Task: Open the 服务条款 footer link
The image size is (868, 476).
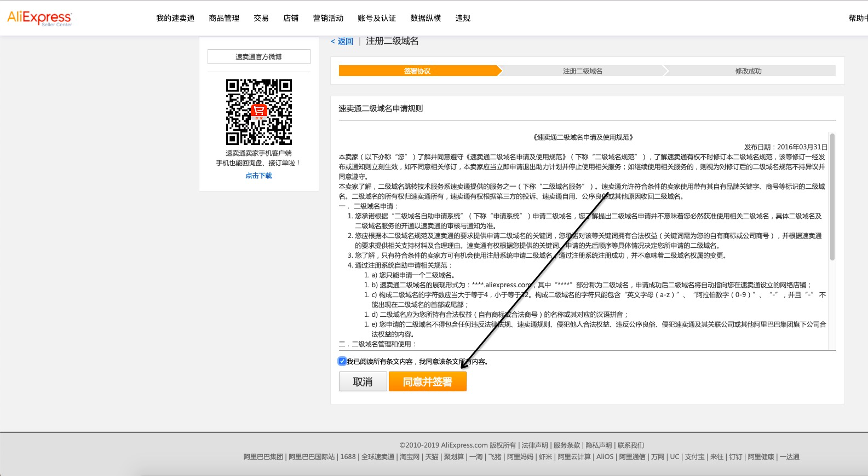Action: point(567,445)
